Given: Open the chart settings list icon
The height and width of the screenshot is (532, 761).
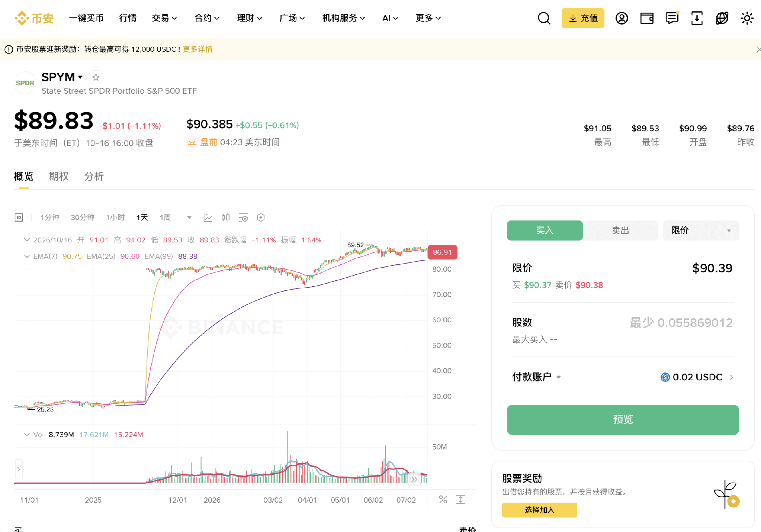Looking at the screenshot, I should [243, 217].
